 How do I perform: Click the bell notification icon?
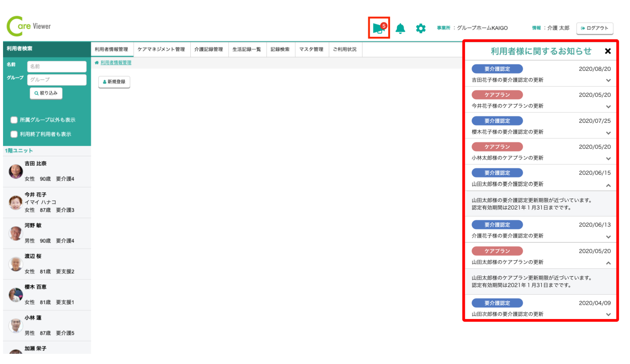400,28
